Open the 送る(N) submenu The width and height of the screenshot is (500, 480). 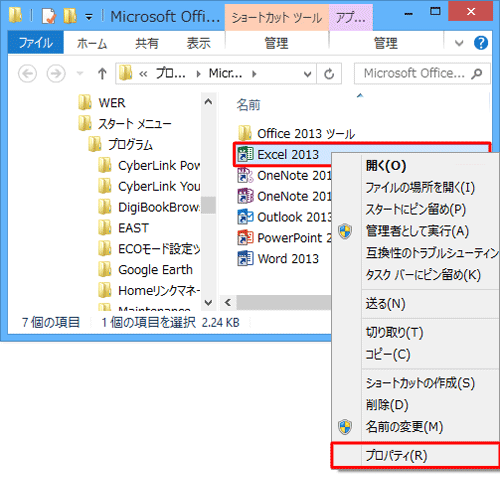pyautogui.click(x=385, y=304)
